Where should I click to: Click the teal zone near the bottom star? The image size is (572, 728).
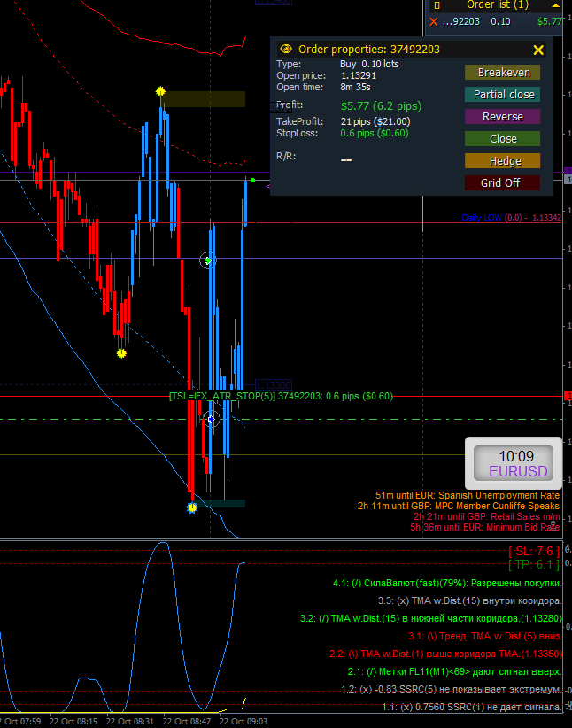coord(222,503)
